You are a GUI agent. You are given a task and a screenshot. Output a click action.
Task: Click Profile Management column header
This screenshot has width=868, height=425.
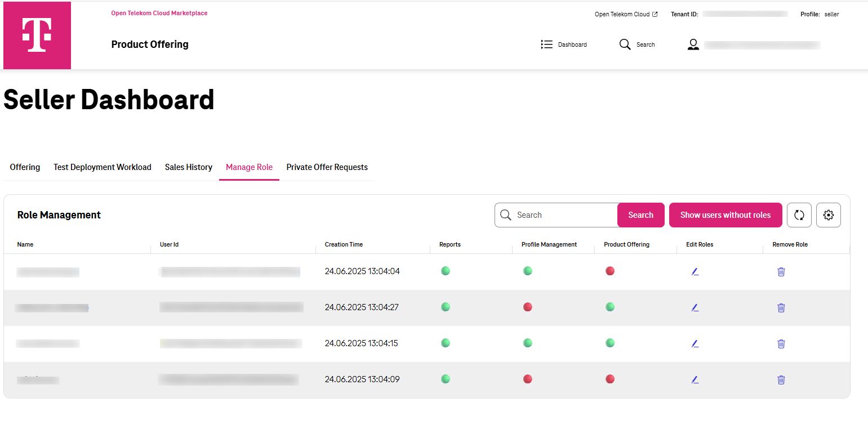click(x=549, y=244)
